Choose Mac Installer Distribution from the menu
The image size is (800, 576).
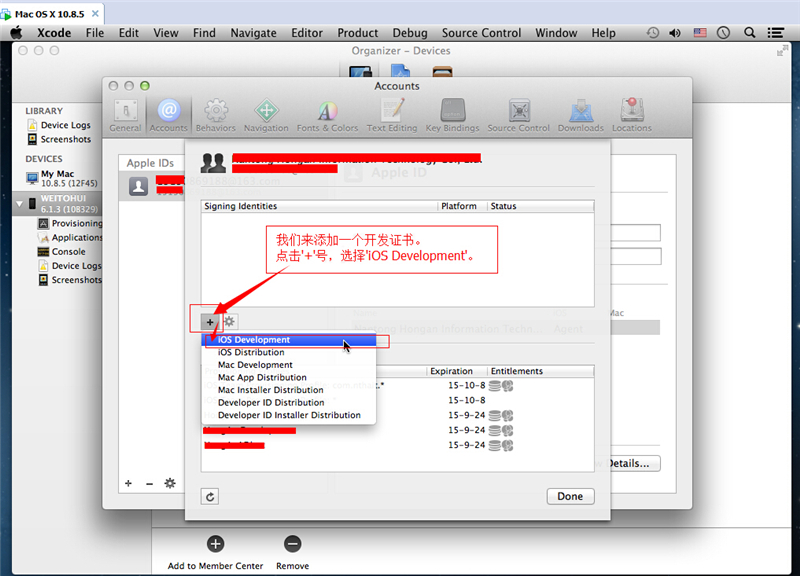point(289,390)
